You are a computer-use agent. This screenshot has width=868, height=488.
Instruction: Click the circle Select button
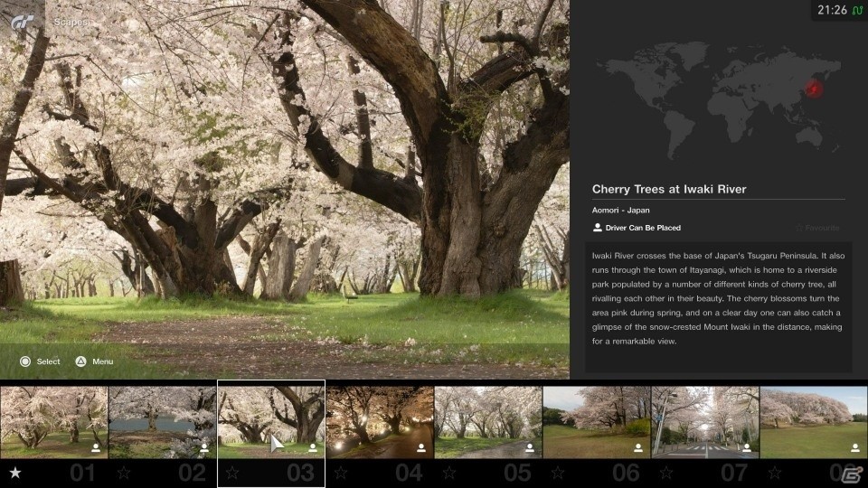(25, 361)
